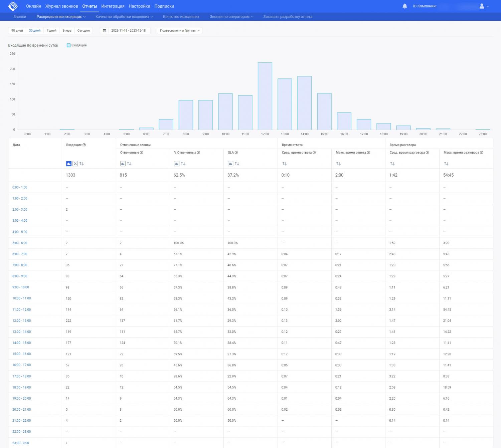Click the date range input field

pyautogui.click(x=128, y=31)
